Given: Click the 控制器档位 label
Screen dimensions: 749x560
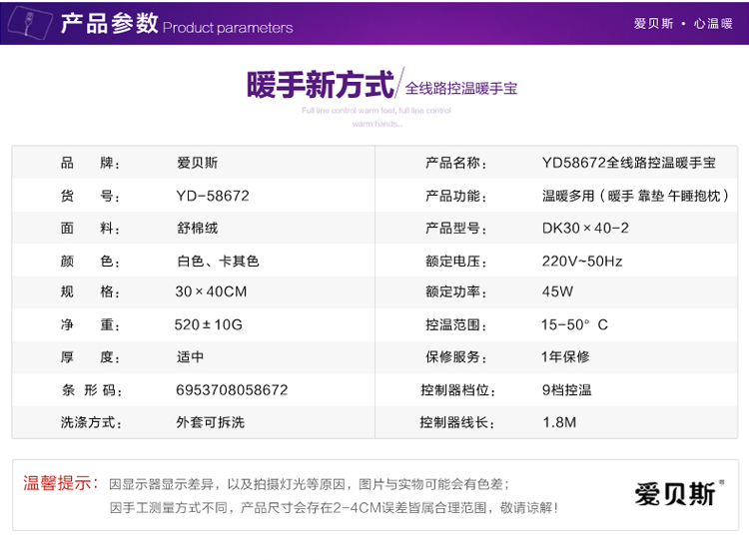Looking at the screenshot, I should (x=457, y=390).
